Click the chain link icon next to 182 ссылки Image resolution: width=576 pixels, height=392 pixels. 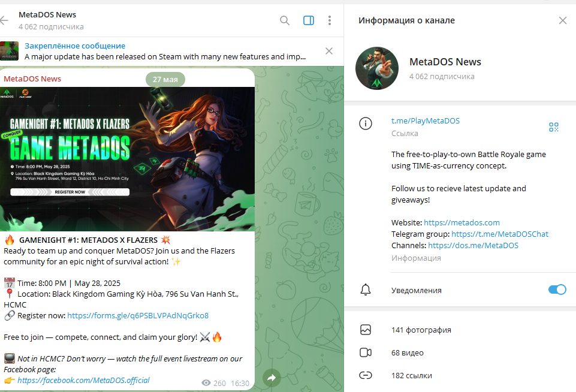coord(366,375)
